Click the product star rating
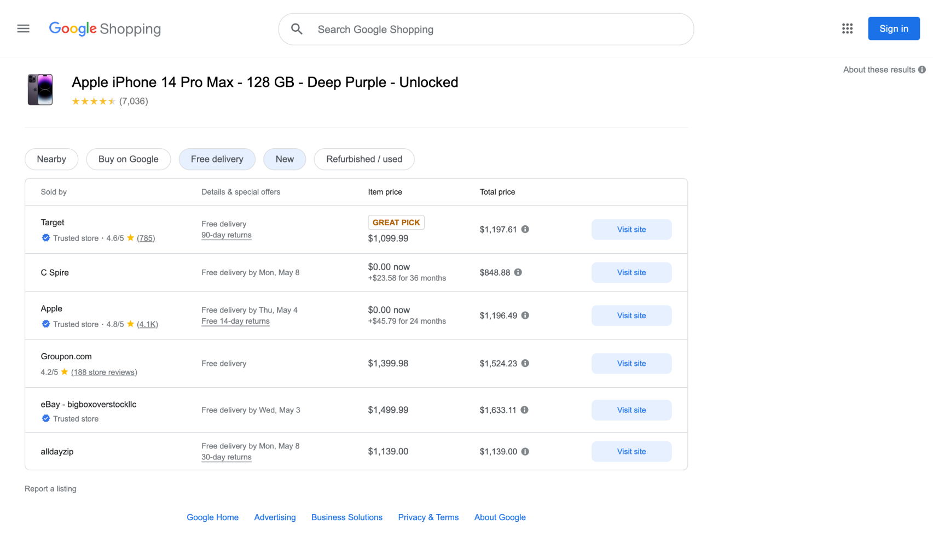Image resolution: width=933 pixels, height=560 pixels. tap(94, 101)
